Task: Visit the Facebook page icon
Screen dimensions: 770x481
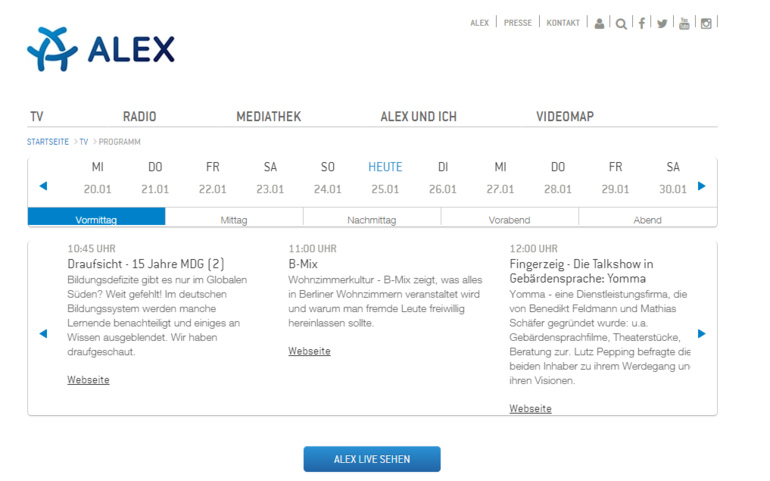Action: tap(641, 23)
